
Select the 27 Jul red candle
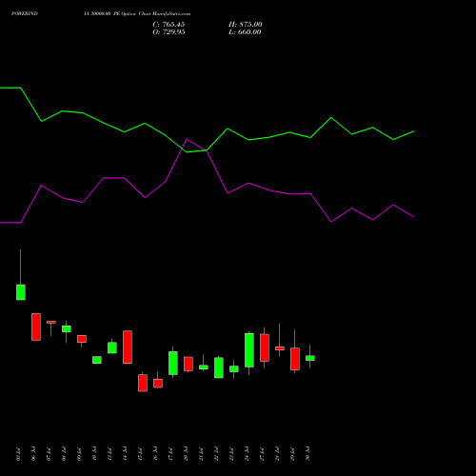pos(265,347)
